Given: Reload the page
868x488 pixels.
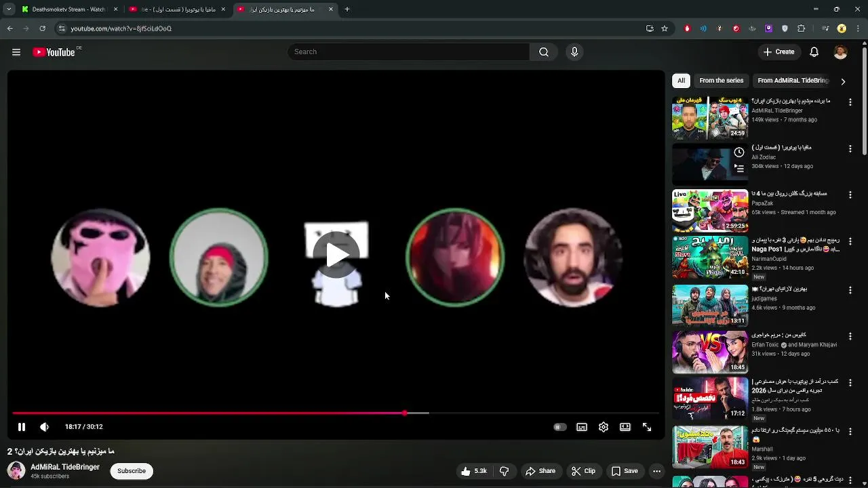Looking at the screenshot, I should [42, 28].
